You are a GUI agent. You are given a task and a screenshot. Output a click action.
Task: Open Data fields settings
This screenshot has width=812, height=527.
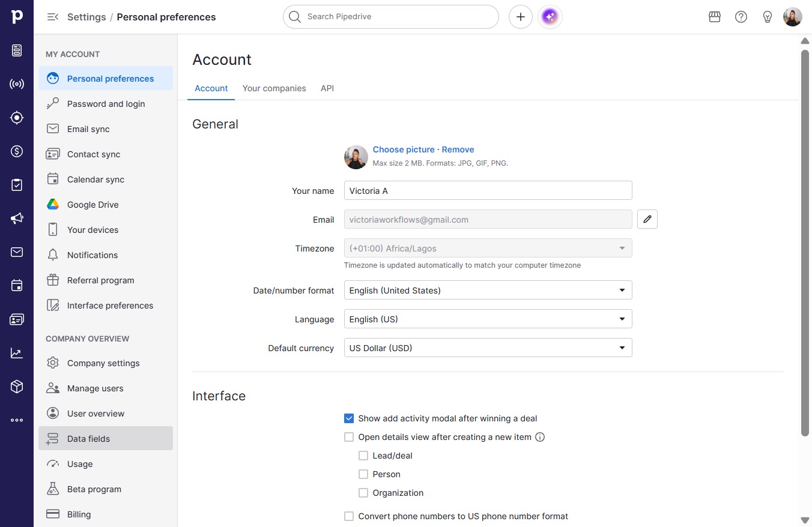(106, 439)
